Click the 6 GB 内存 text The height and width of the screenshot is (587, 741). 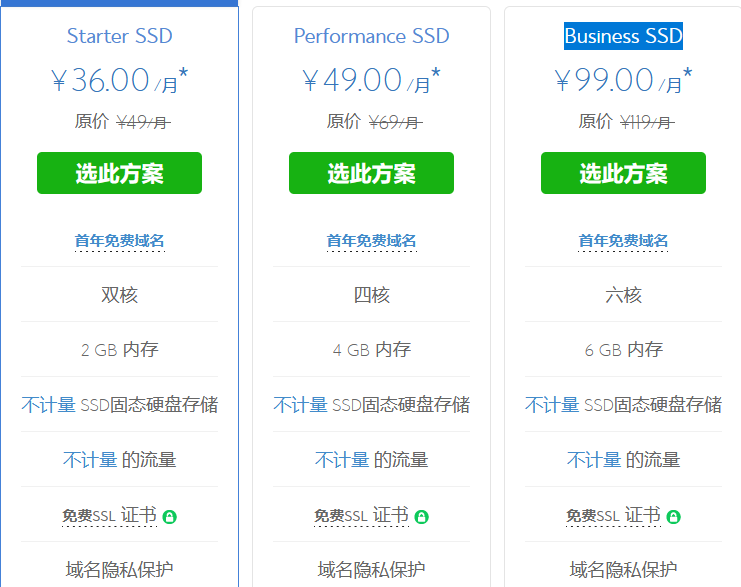tap(623, 350)
